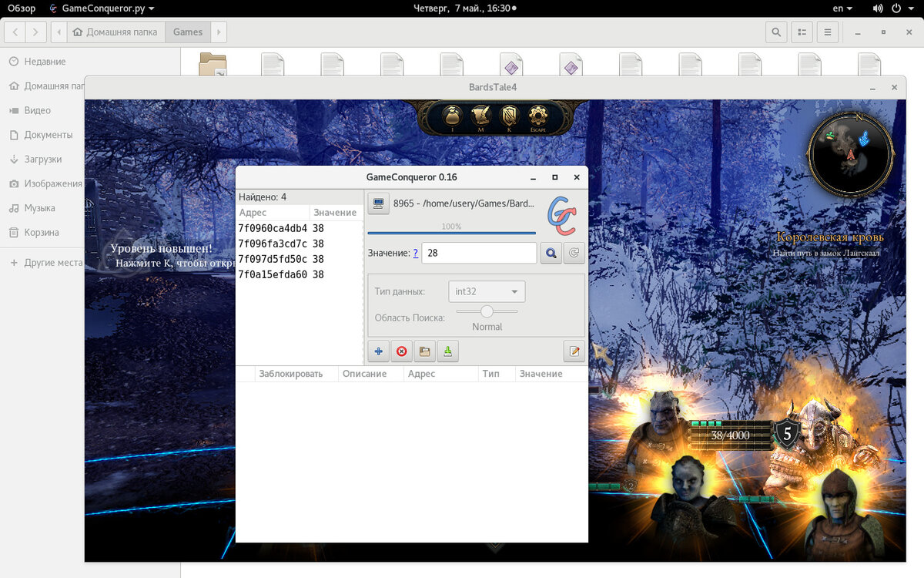Save cheat list with green download icon

(x=447, y=351)
